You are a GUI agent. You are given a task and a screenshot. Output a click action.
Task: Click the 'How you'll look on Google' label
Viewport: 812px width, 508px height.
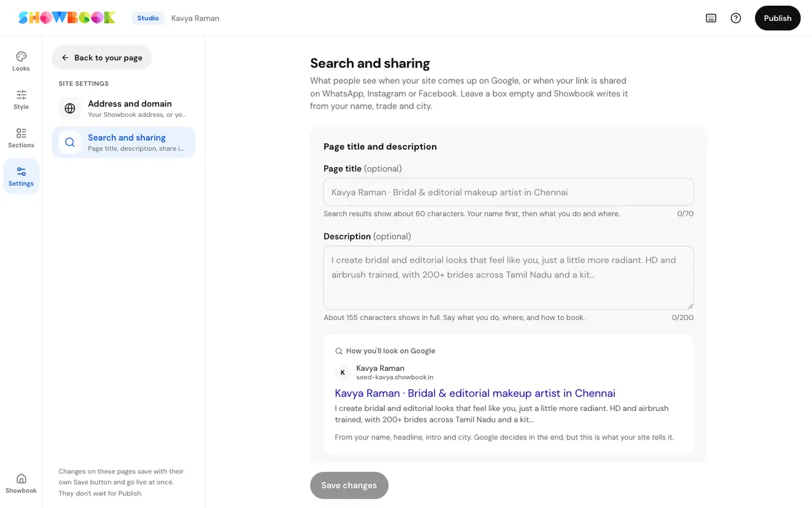tap(391, 351)
